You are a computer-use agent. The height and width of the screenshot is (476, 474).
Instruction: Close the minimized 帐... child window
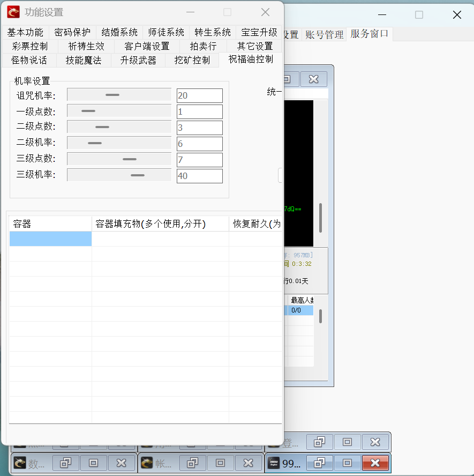[249, 463]
